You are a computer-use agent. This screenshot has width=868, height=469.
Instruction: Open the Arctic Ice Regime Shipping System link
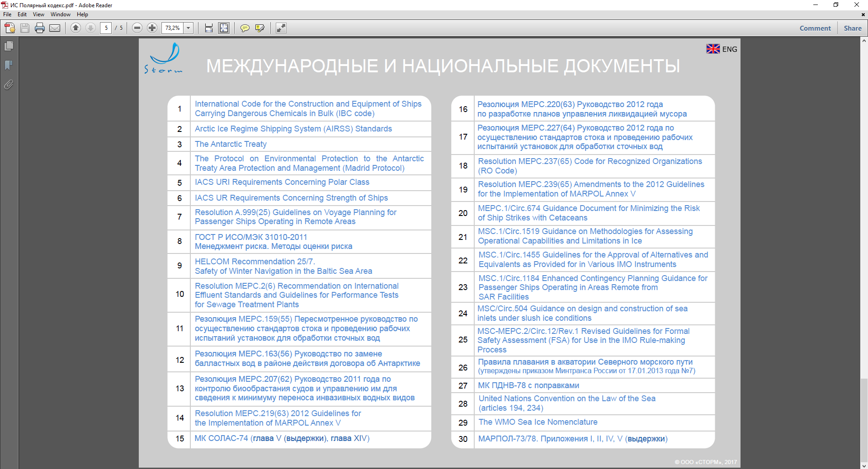pyautogui.click(x=293, y=129)
